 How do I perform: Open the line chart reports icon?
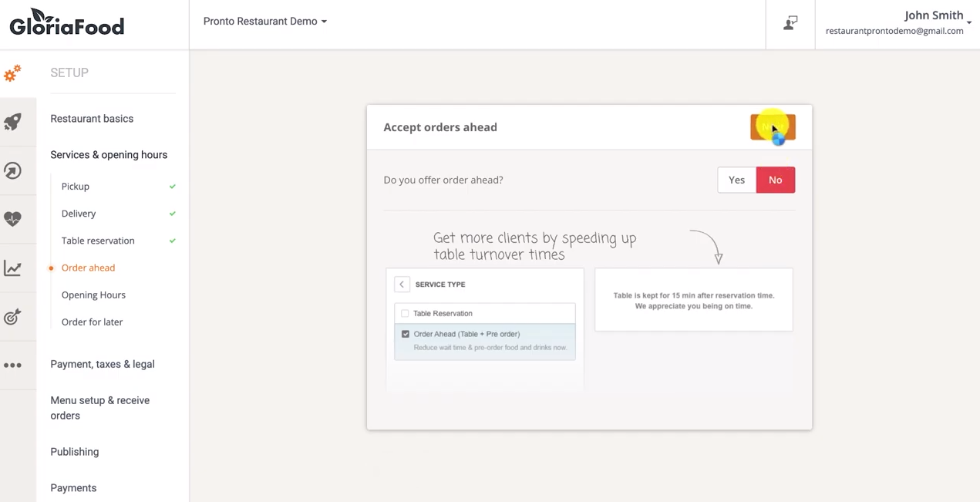tap(12, 268)
